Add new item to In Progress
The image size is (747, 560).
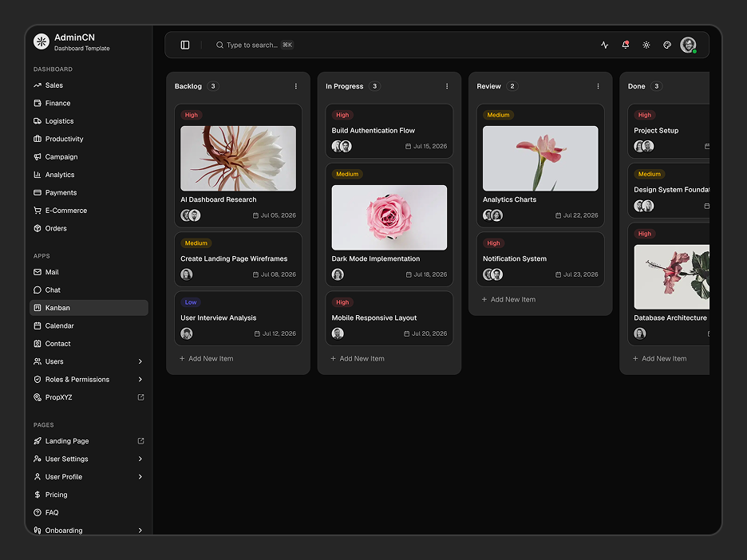tap(358, 358)
